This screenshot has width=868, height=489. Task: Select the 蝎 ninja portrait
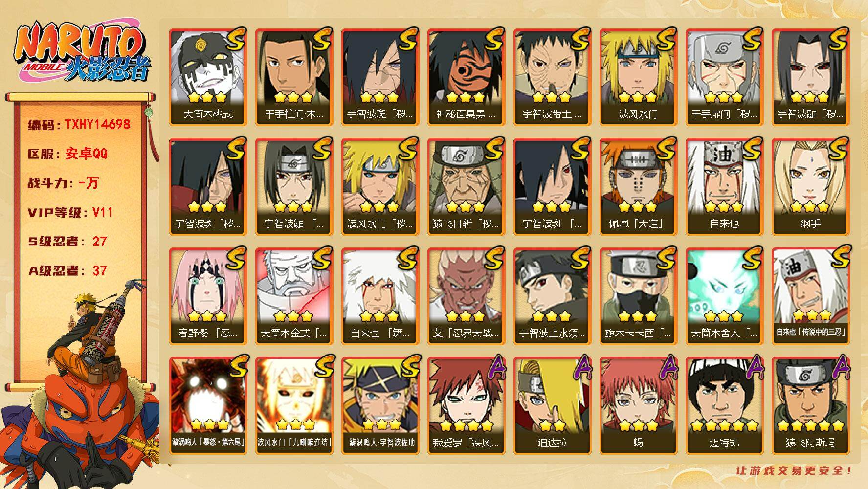tap(638, 405)
